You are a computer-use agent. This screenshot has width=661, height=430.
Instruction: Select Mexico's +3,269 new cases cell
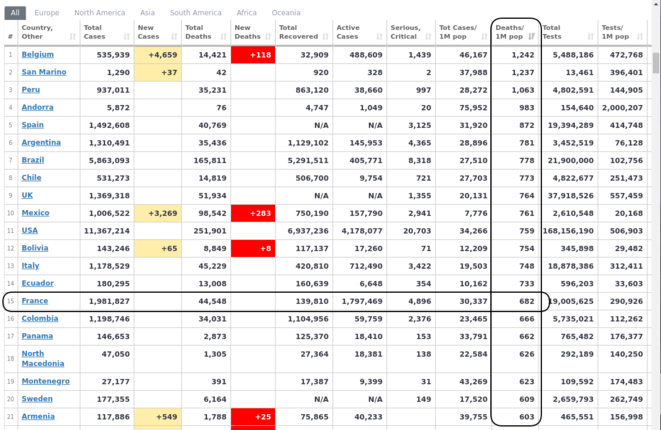pos(158,213)
